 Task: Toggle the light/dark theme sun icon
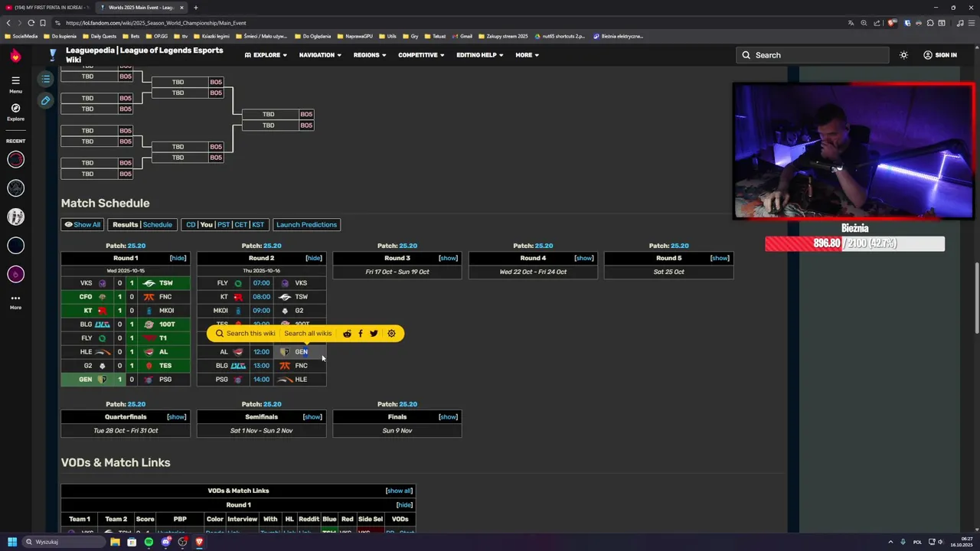(903, 55)
